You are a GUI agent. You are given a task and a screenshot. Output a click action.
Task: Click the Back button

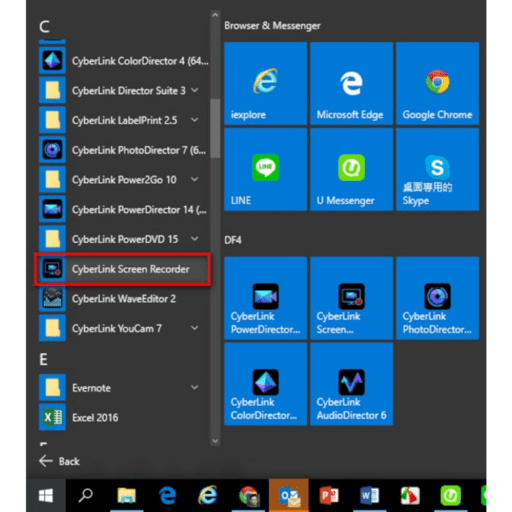(59, 461)
